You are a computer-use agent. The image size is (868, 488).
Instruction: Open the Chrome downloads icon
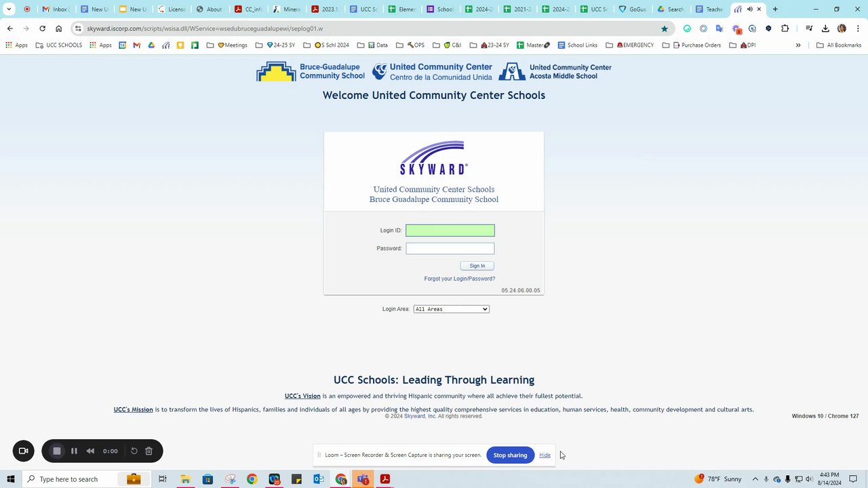coord(825,28)
